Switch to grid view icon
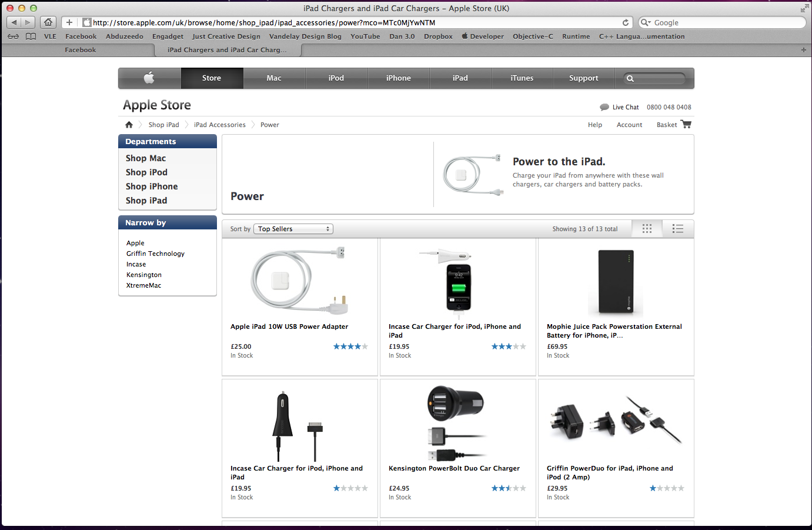 (x=647, y=229)
